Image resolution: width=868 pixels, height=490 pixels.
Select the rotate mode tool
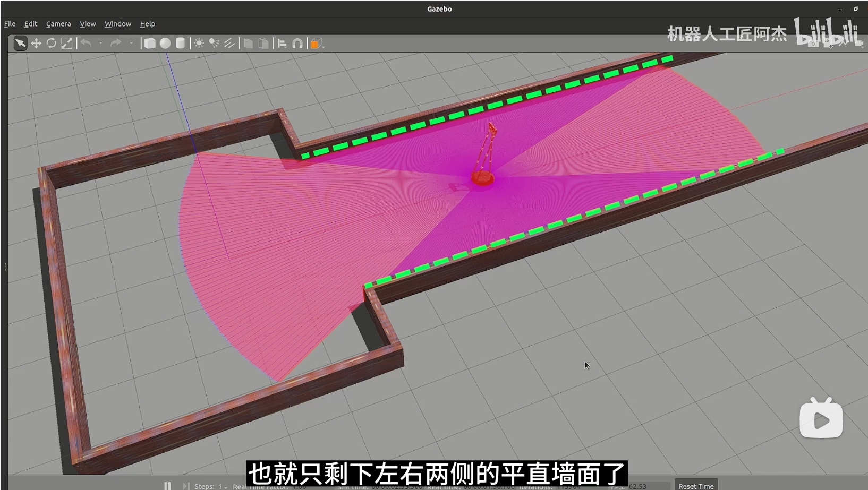tap(52, 43)
